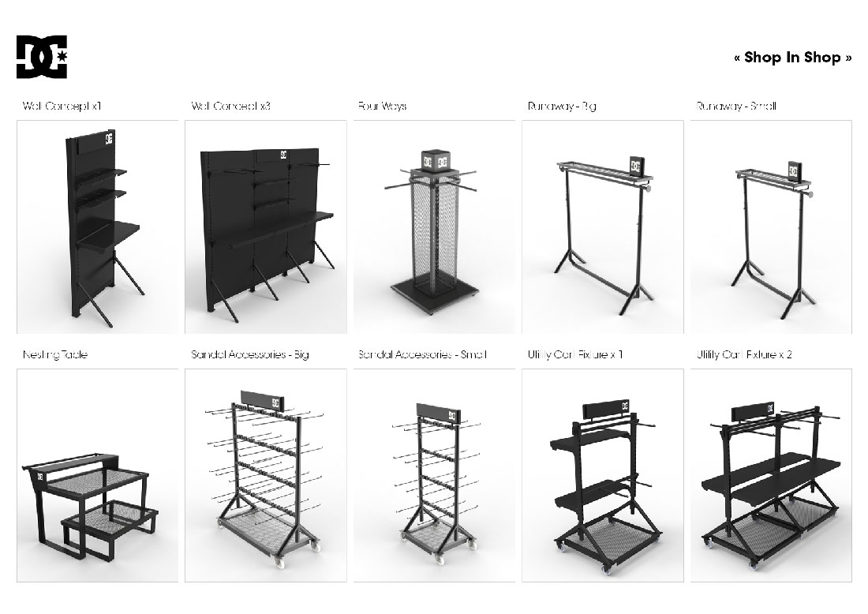
Task: Open the Wall Concept x1 thumbnail
Action: 97,227
